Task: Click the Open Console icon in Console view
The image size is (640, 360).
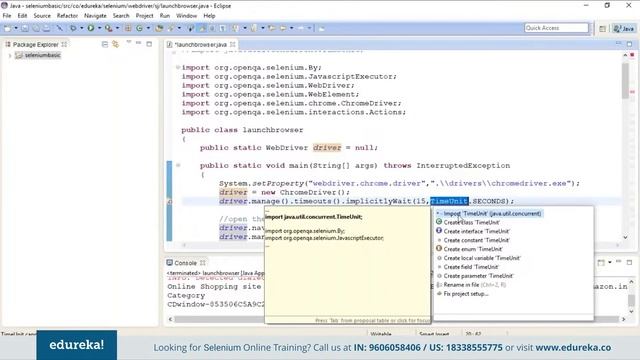Action: coord(601,262)
